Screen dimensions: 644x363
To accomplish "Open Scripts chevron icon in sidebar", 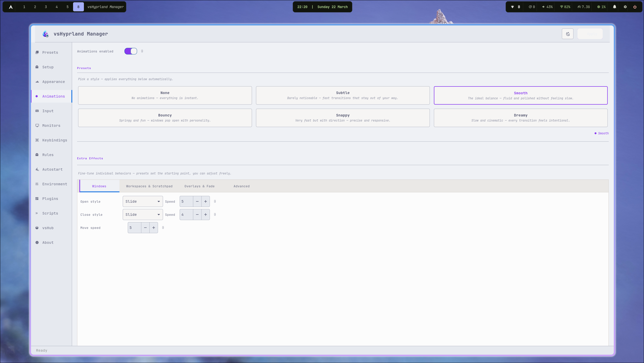I will pyautogui.click(x=37, y=213).
